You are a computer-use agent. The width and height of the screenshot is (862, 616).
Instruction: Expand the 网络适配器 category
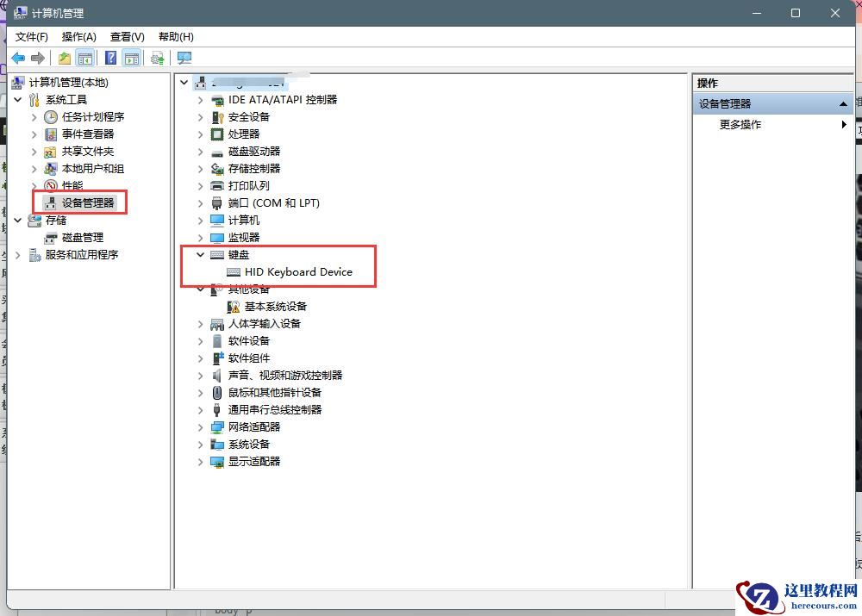pos(200,426)
